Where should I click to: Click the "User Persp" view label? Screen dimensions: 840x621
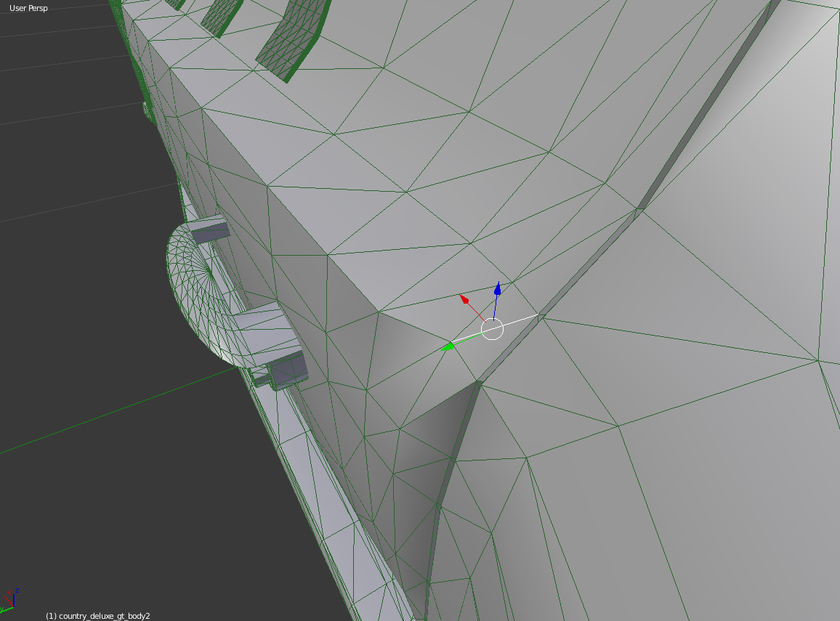click(28, 8)
